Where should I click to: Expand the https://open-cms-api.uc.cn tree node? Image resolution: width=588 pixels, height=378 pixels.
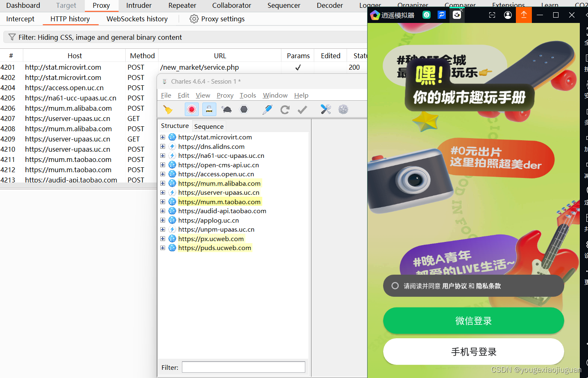point(163,165)
